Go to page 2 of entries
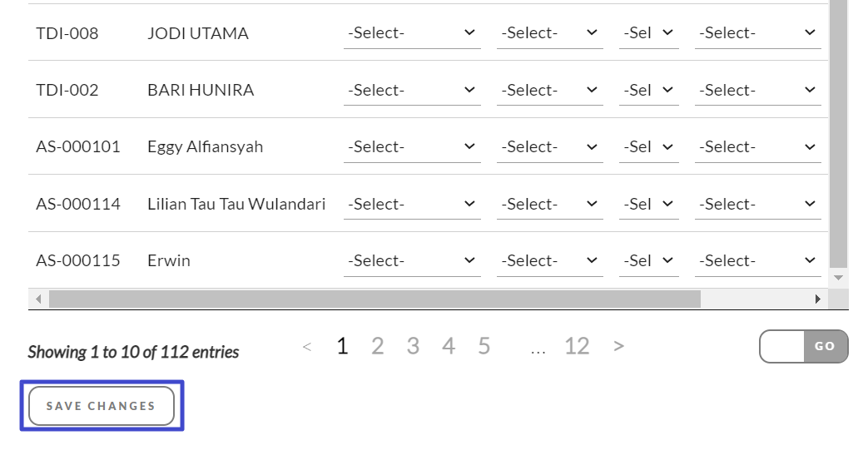Viewport: 868px width, 450px height. pos(377,346)
